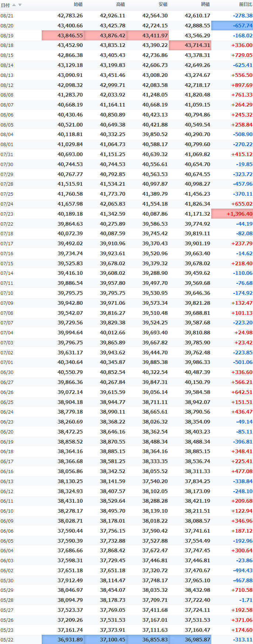Select the 08/13 high price 43,451.46
This screenshot has width=253, height=644.
113,75
